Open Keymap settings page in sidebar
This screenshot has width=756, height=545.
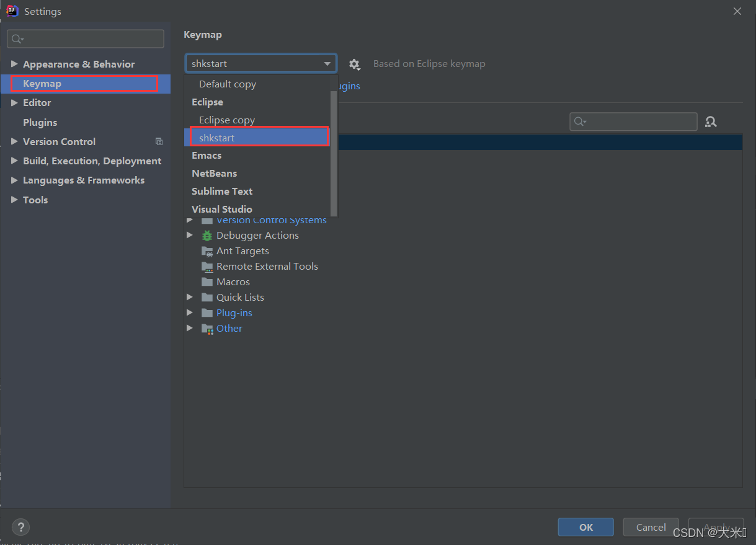pos(85,83)
